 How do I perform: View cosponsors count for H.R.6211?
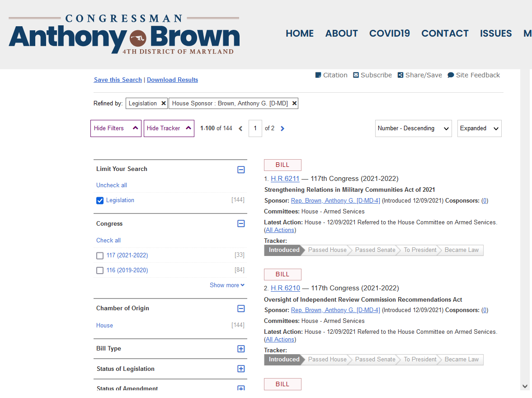[485, 201]
